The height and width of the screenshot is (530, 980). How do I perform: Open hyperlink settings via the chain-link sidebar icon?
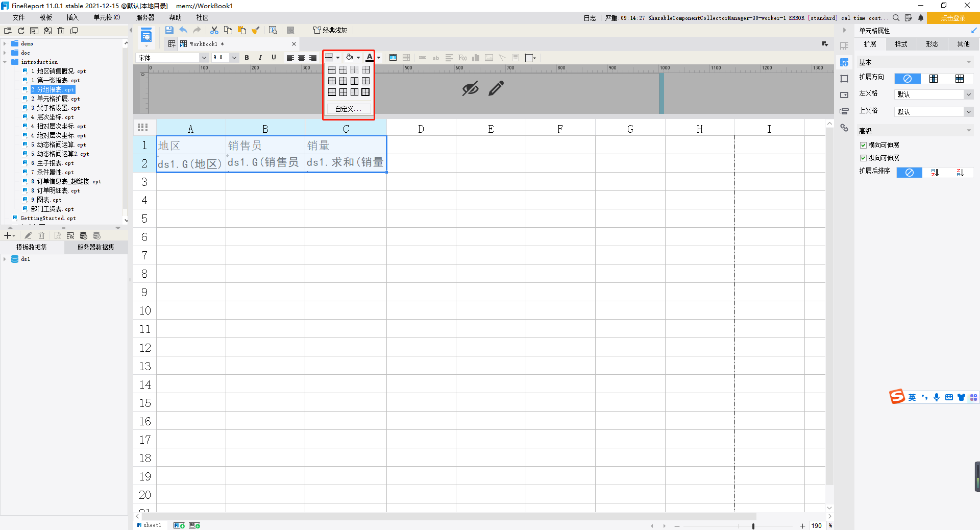(x=845, y=128)
